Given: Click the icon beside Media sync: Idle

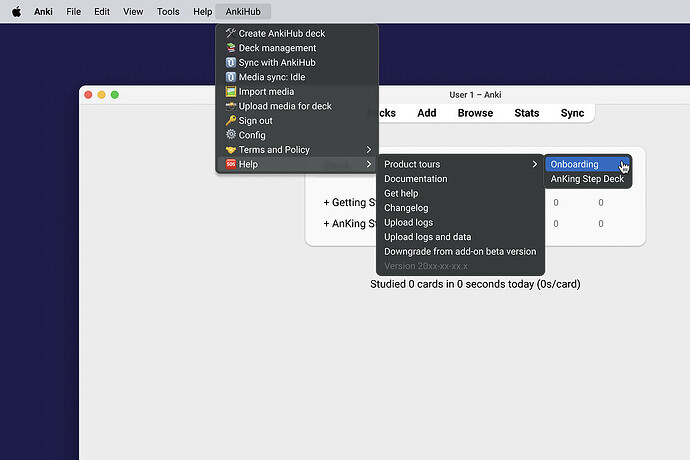Looking at the screenshot, I should click(x=231, y=77).
